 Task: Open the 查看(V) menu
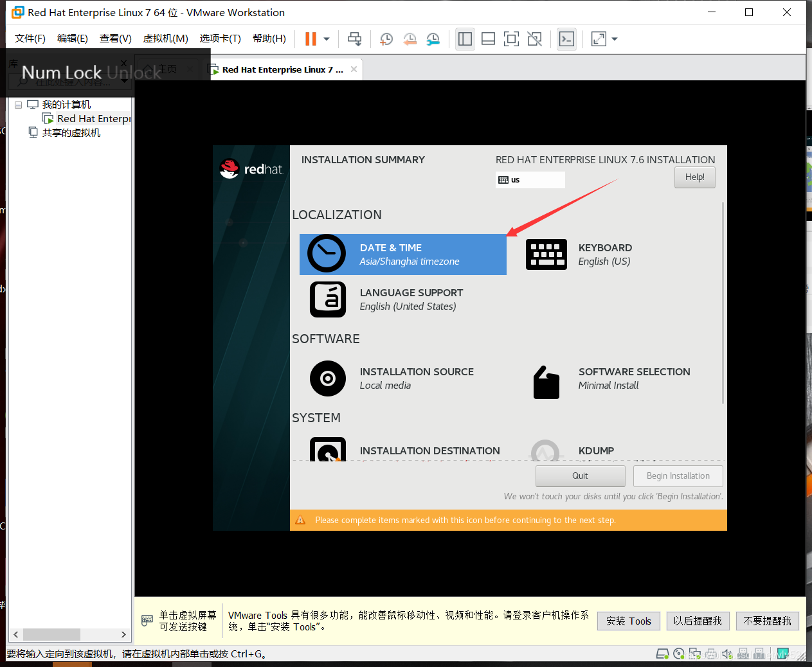116,39
